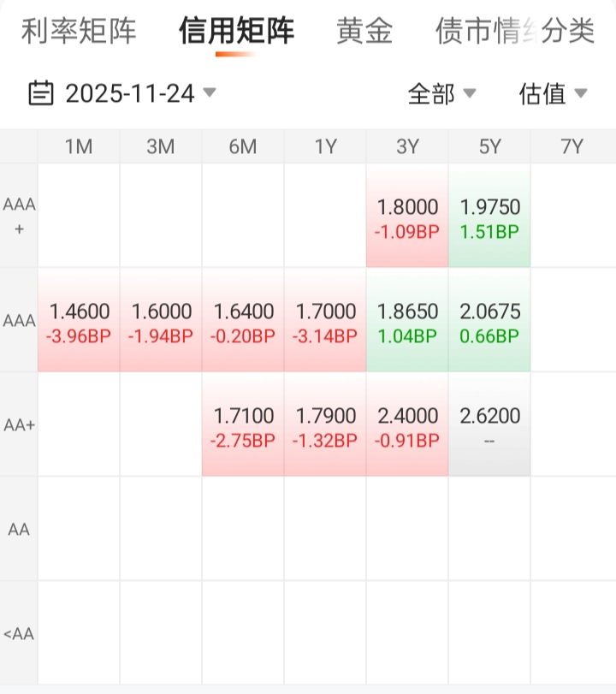Screen dimensions: 616x694
Task: Tap the AA+ 6M cell showing 1.7100
Action: pyautogui.click(x=243, y=427)
